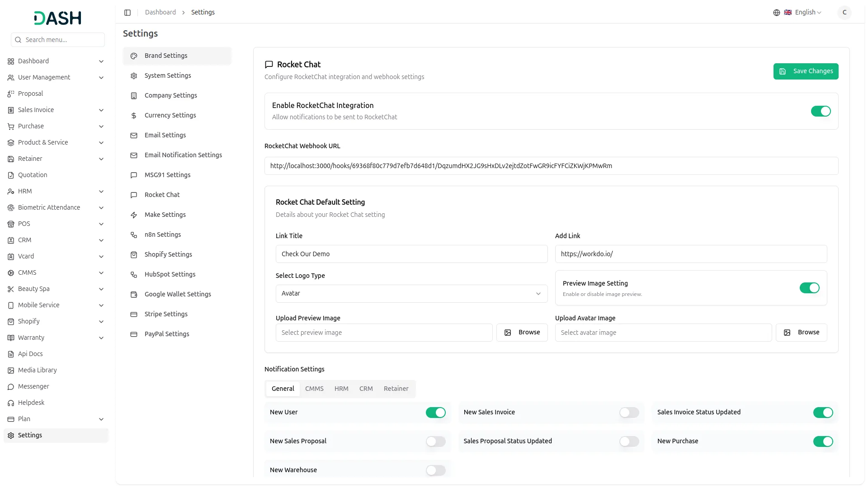Click the Beauty Spa scissors icon
The width and height of the screenshot is (868, 488).
11,289
